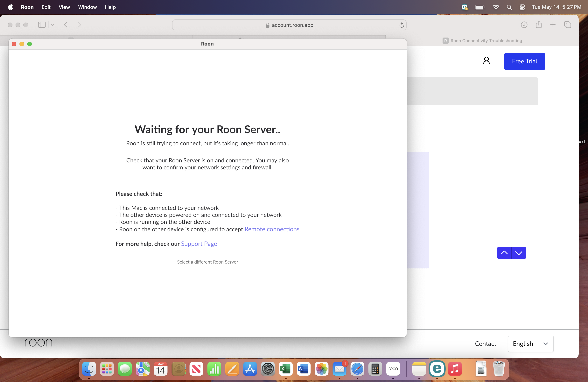Open Calendar from the Dock

160,369
